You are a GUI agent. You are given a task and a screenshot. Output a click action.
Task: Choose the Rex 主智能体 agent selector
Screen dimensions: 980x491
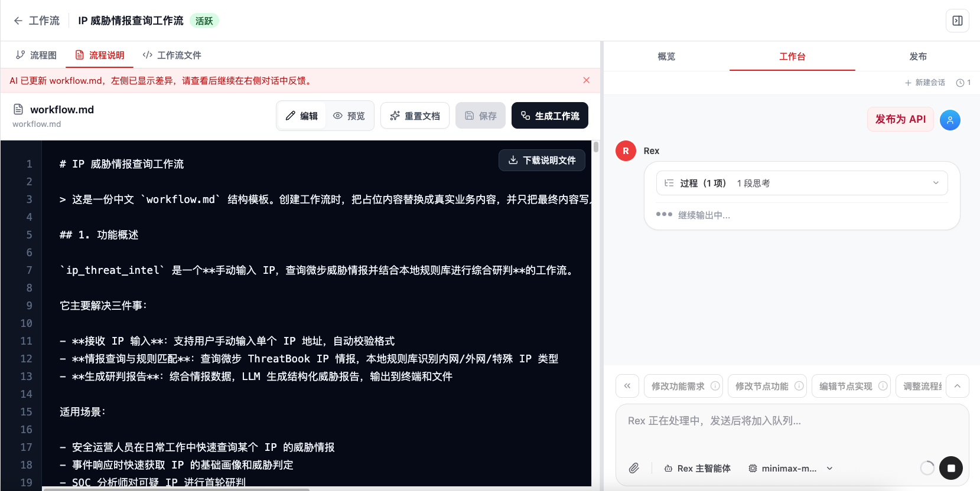[698, 468]
